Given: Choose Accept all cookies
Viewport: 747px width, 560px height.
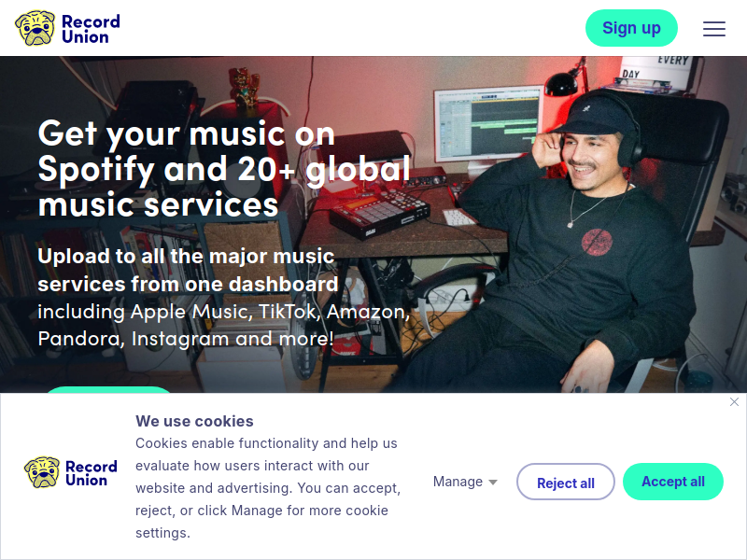Looking at the screenshot, I should 673,482.
